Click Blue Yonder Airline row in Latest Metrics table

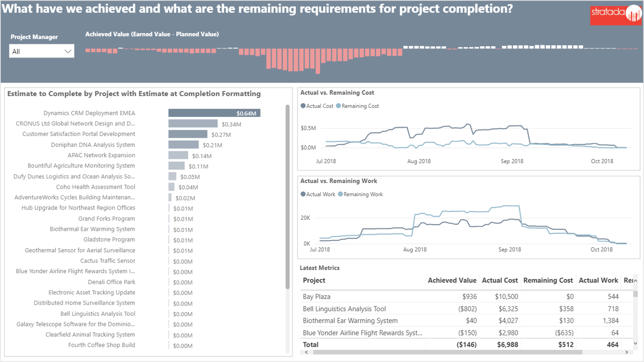466,333
